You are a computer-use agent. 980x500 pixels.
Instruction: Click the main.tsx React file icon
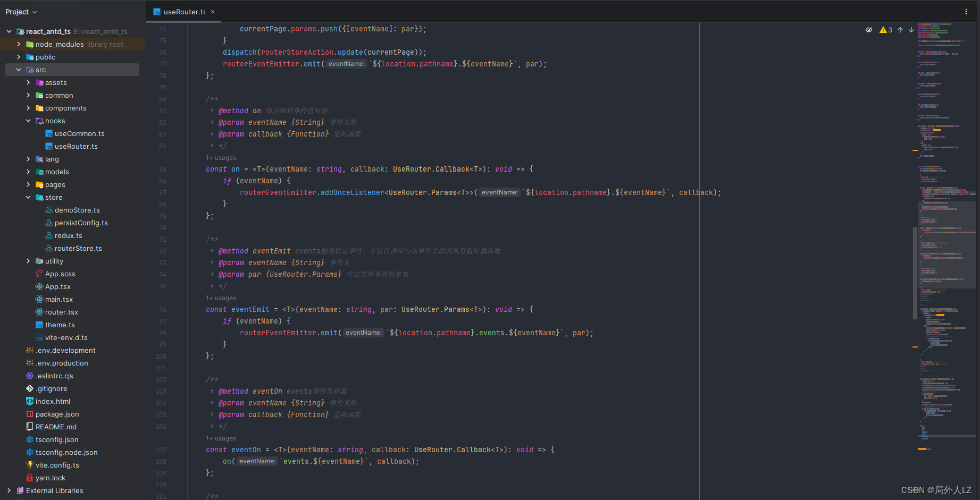39,299
